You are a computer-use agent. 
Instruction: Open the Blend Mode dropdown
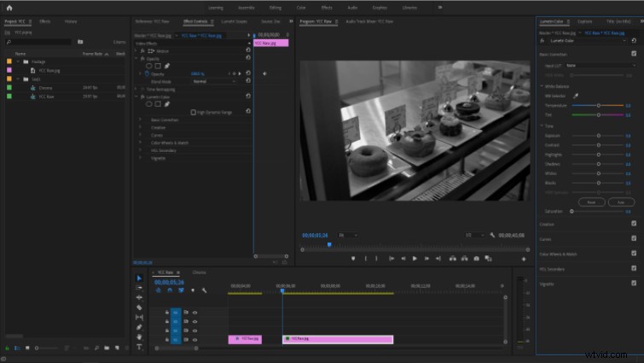pos(214,81)
